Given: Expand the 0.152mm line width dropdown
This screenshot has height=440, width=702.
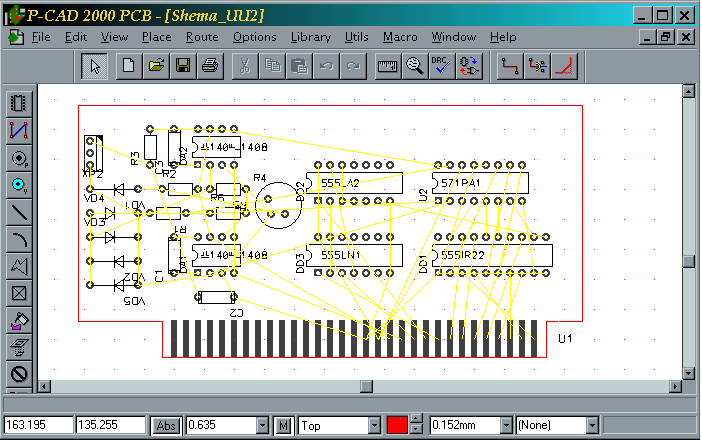Looking at the screenshot, I should click(506, 426).
